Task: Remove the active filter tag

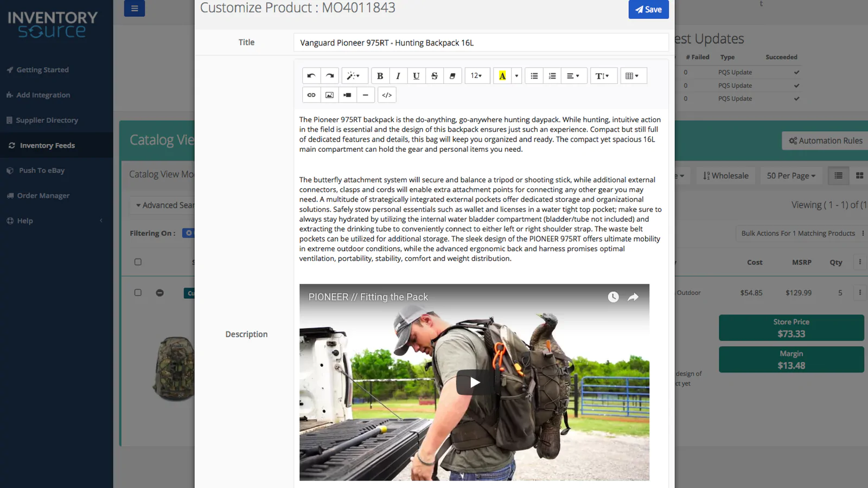Action: (x=189, y=233)
